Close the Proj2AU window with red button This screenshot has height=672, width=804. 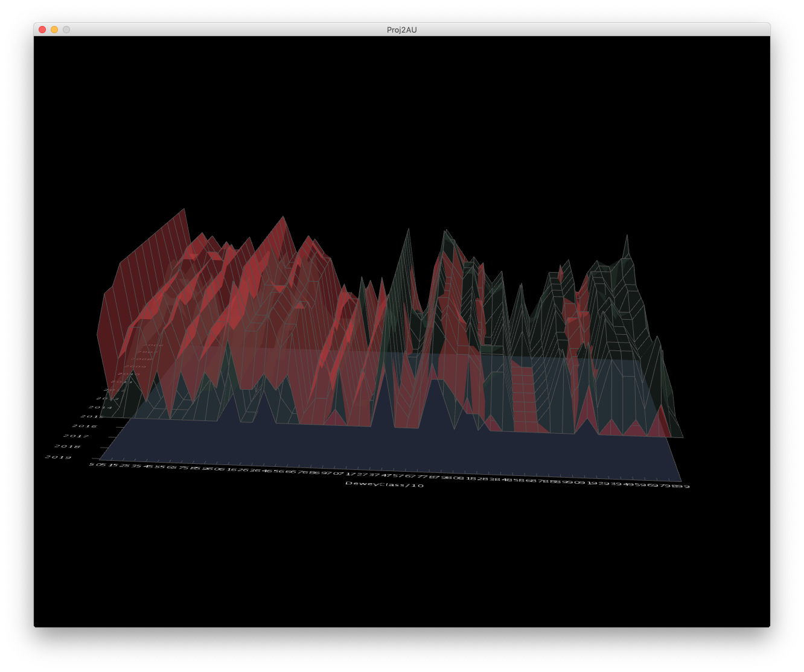point(42,30)
